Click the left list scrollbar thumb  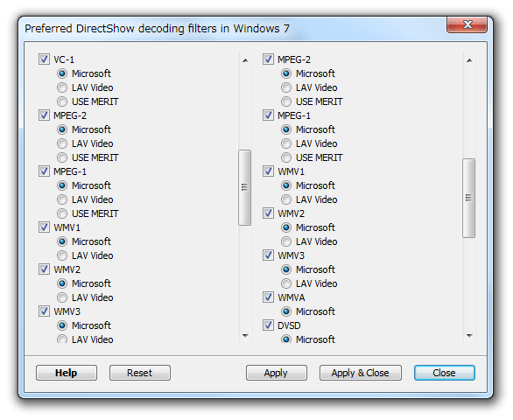tap(245, 187)
